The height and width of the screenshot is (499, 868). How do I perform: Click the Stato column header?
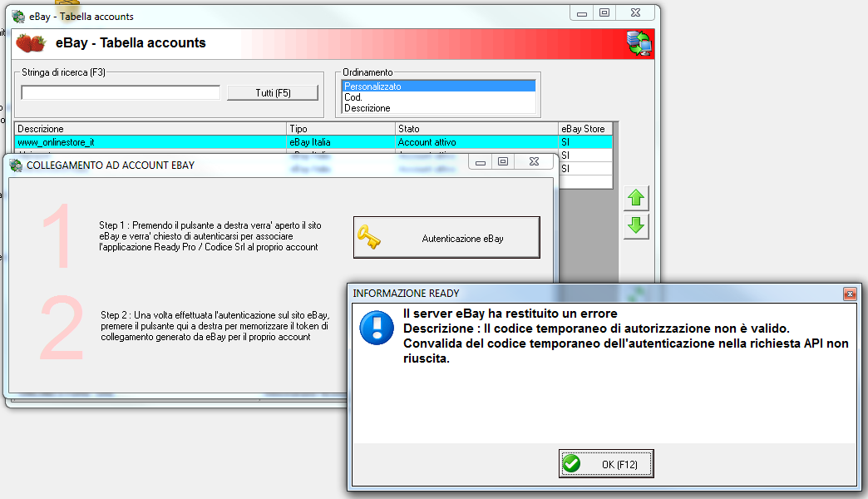click(476, 128)
